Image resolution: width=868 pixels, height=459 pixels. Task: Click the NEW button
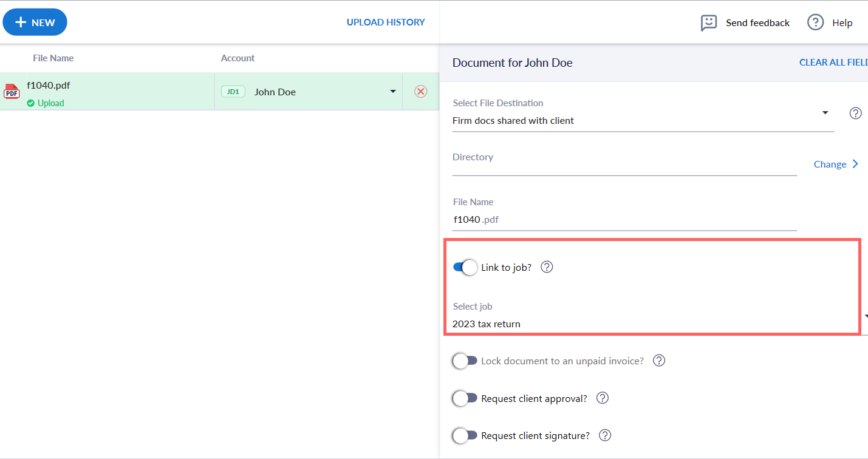(35, 22)
